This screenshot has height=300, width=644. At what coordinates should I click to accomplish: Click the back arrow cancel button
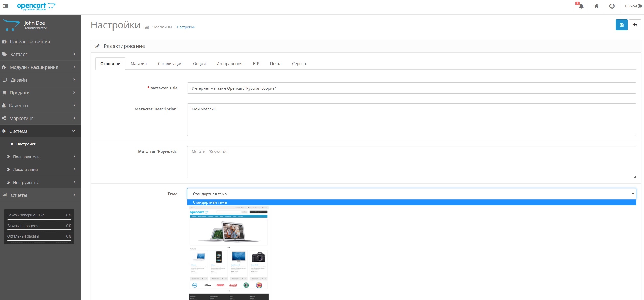pos(635,25)
